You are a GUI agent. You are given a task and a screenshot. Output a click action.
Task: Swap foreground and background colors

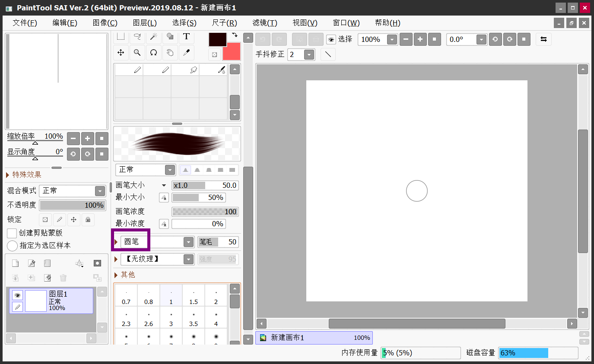(x=235, y=35)
